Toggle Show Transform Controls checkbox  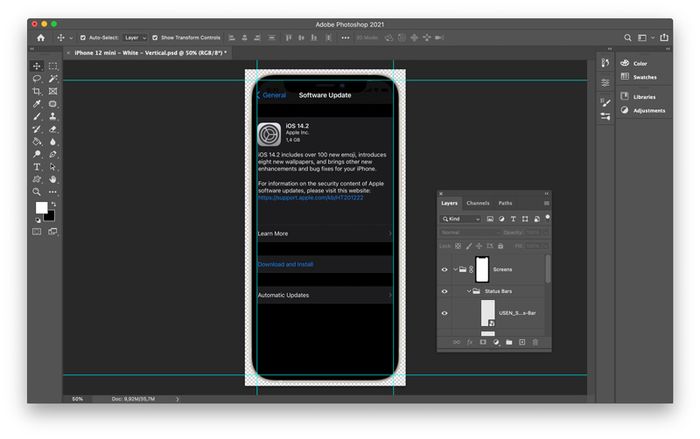[155, 38]
